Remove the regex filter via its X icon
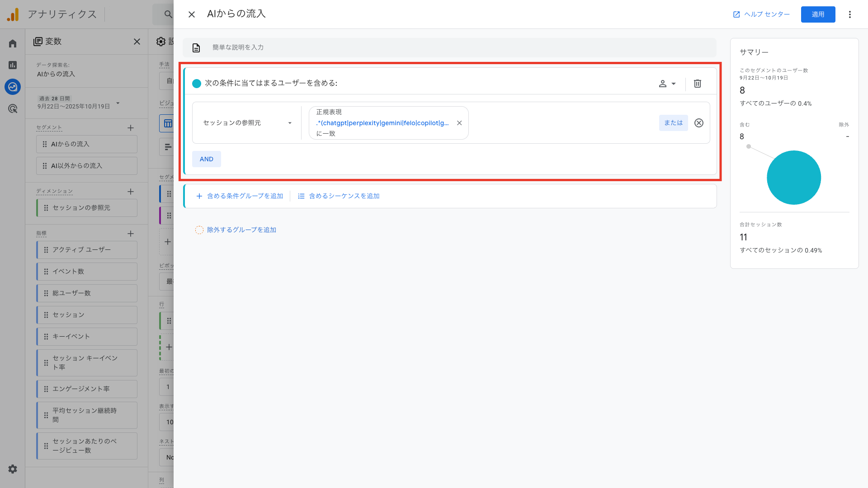Screen dimensions: 868x488 459,122
